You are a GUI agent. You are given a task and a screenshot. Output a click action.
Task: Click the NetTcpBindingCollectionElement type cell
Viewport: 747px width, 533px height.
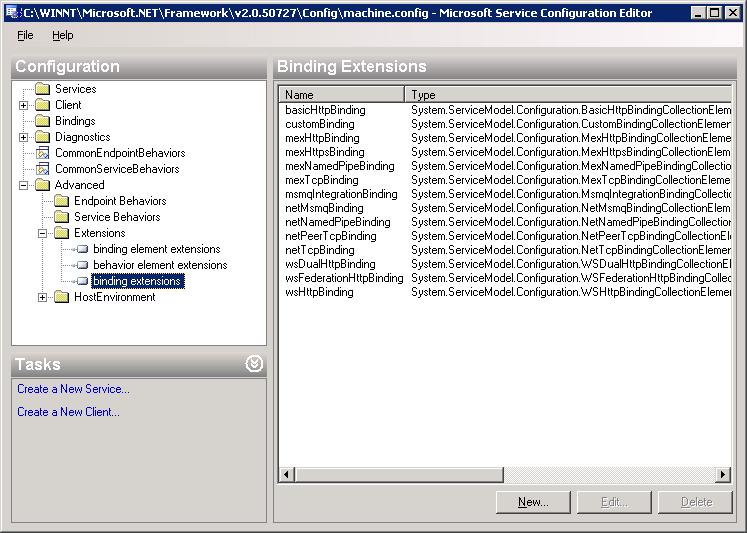coord(571,250)
